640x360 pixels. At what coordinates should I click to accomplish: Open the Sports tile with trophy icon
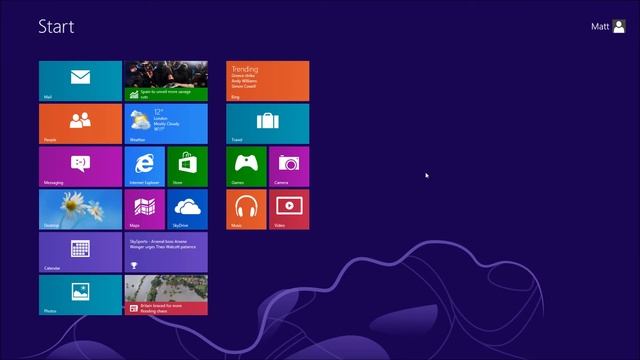[x=166, y=252]
